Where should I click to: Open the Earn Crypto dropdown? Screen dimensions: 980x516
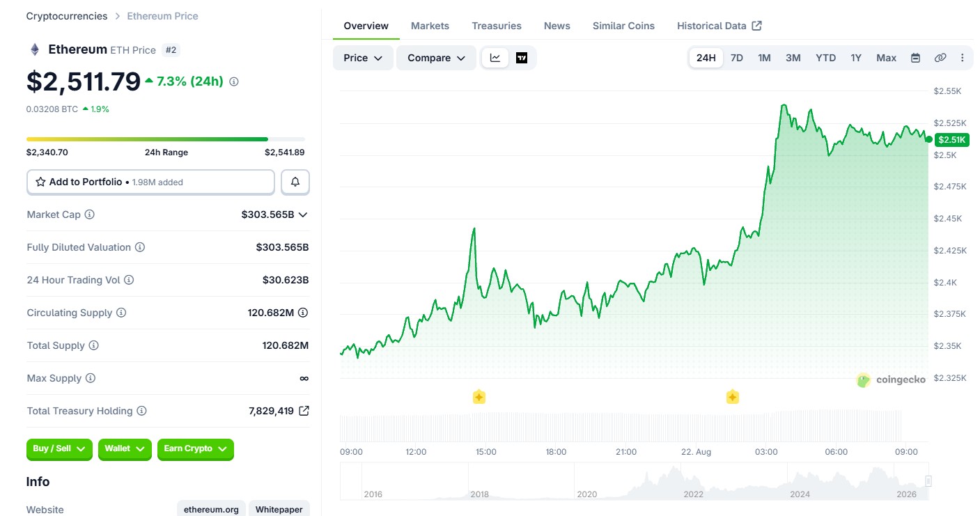click(196, 449)
